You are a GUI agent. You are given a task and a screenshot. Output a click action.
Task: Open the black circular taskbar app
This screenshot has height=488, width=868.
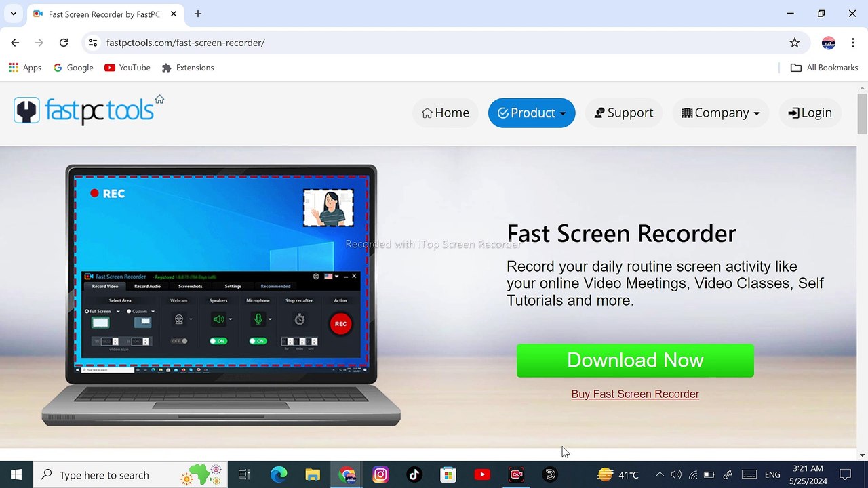[x=550, y=474]
